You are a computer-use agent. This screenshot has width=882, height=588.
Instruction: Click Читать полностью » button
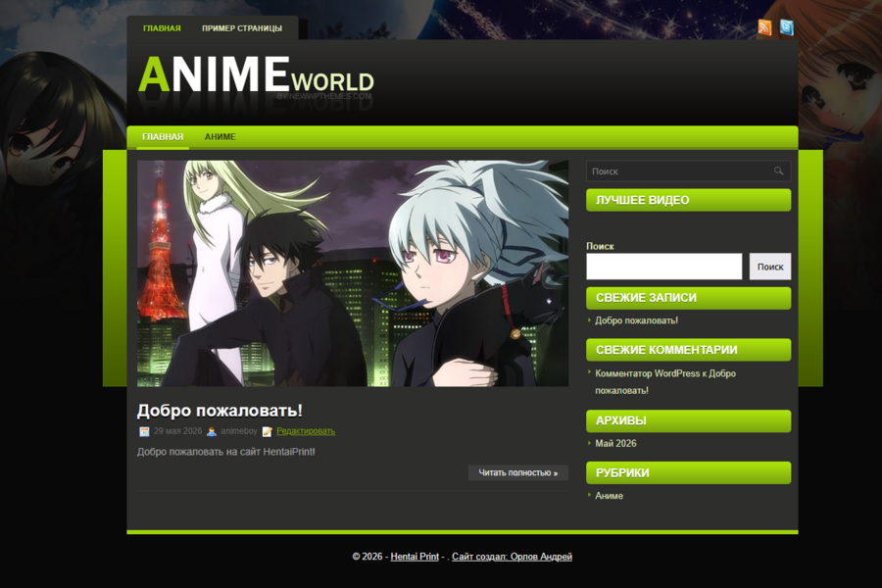(518, 472)
